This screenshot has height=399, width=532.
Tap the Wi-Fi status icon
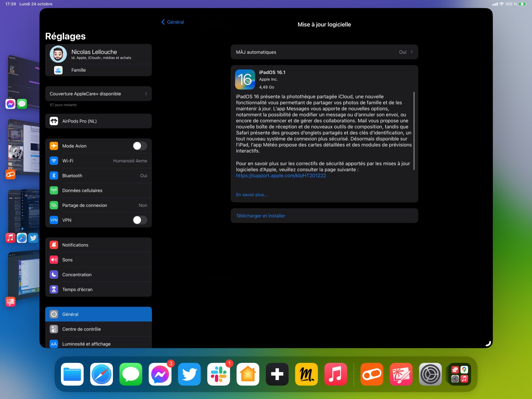point(501,4)
